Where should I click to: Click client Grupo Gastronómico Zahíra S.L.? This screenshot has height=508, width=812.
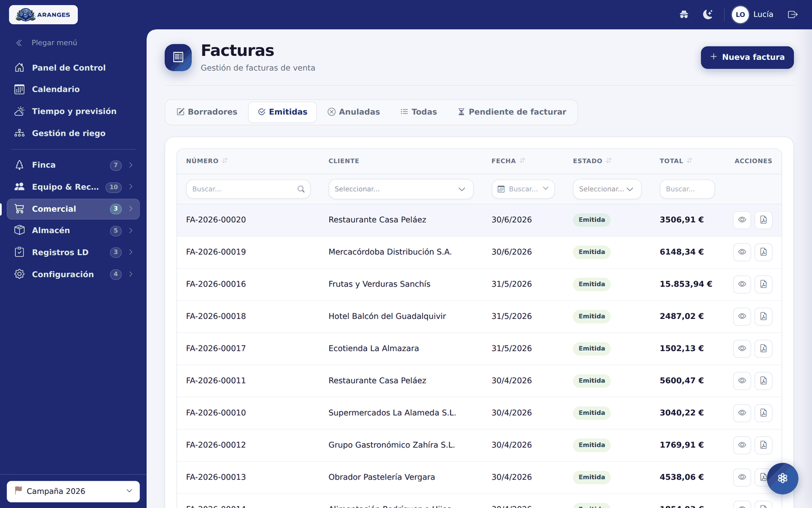tap(392, 445)
